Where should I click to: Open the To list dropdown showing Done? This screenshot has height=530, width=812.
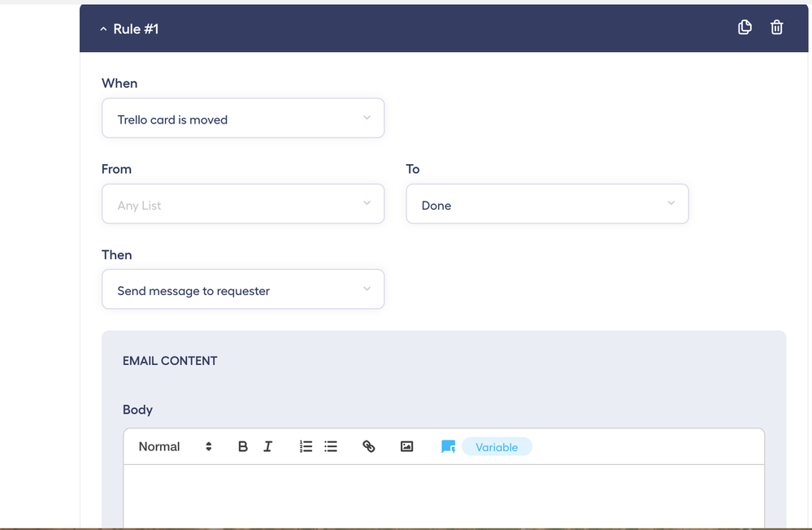[x=547, y=204]
